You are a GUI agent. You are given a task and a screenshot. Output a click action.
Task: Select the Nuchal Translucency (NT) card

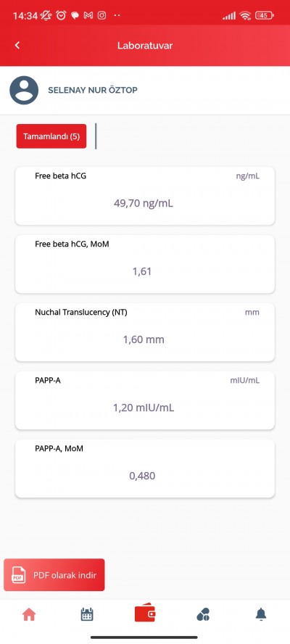(x=145, y=332)
